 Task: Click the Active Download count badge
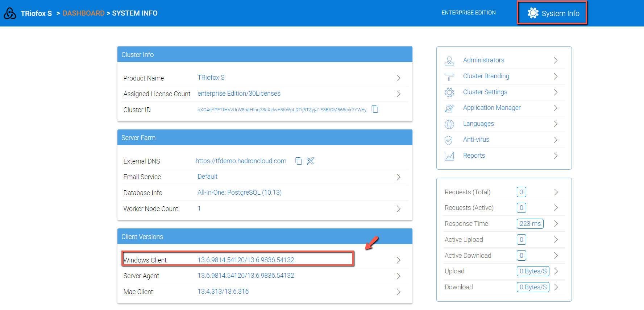[x=521, y=256]
